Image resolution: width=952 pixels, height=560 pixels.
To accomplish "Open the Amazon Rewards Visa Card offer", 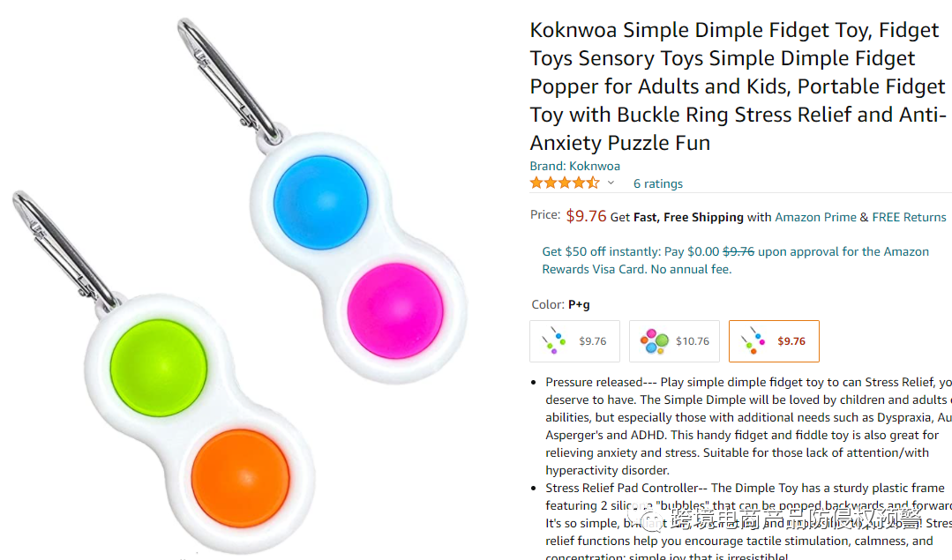I will [x=735, y=260].
